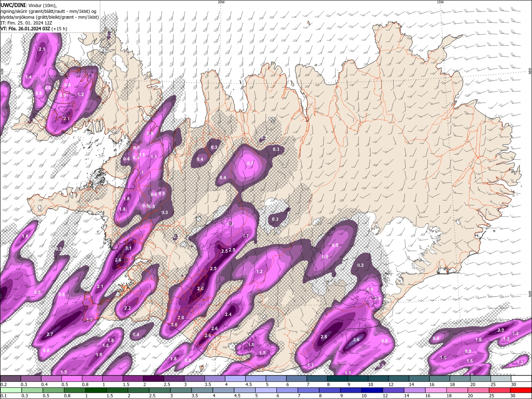532x399 pixels.
Task: Select the 2–2.5 darkest purple upper legend swatch
Action: pos(153,379)
